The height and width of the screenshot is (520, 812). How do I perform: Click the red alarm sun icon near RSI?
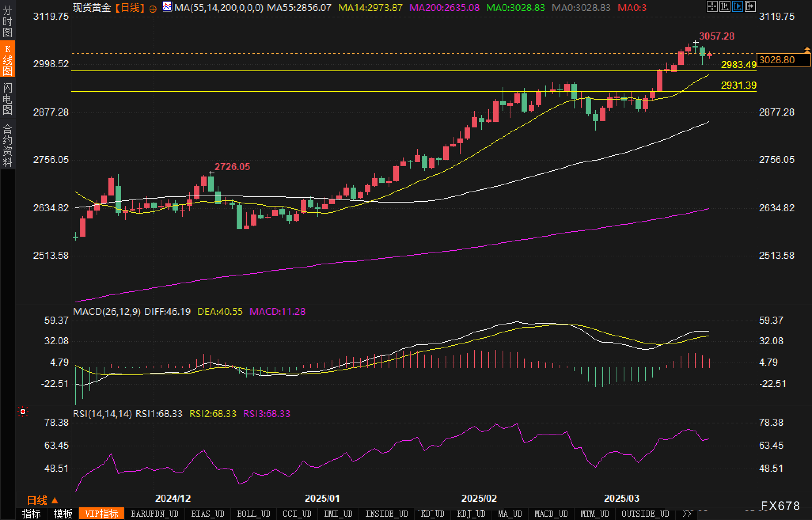pos(23,412)
